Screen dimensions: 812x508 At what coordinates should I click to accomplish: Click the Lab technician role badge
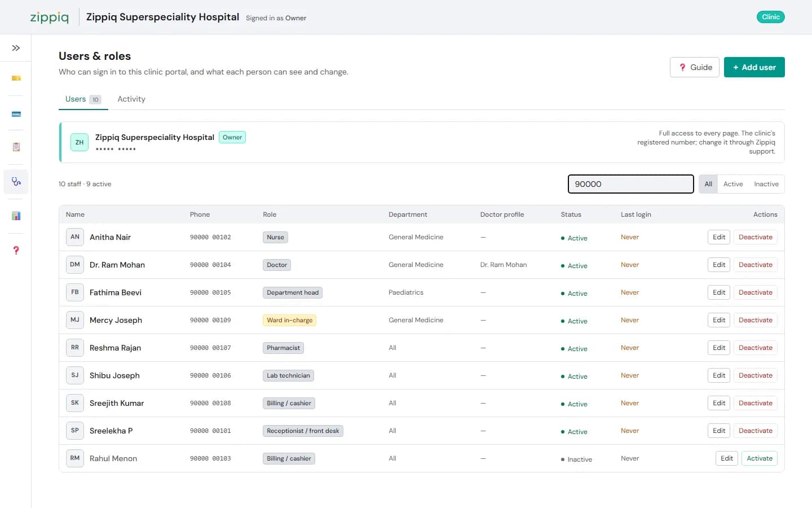[x=288, y=375]
